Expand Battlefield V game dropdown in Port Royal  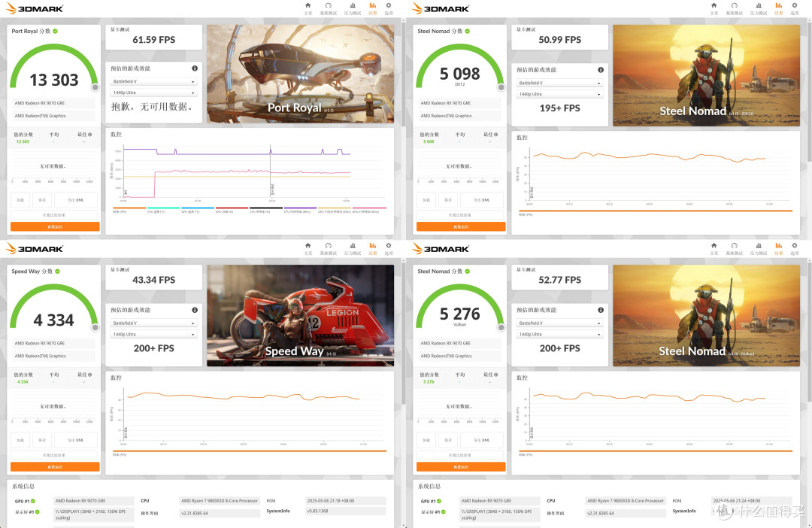coord(154,81)
